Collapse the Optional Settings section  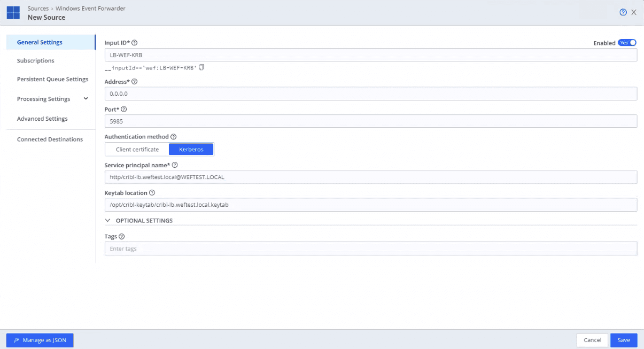tap(108, 220)
